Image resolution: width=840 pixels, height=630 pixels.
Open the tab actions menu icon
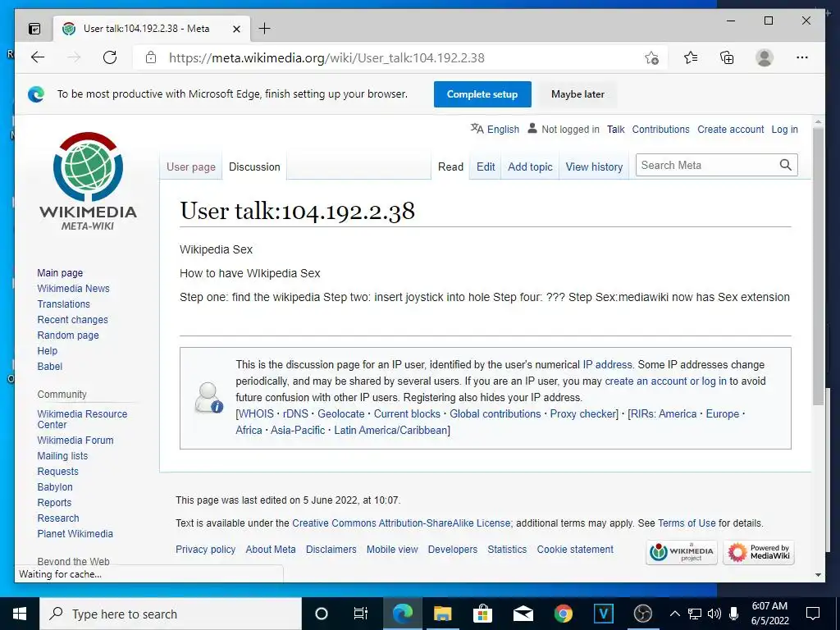[x=34, y=29]
